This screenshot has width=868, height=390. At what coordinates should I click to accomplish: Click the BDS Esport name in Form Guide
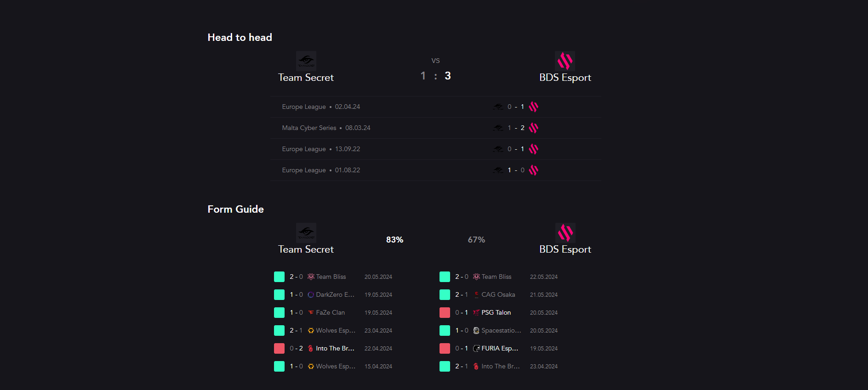pyautogui.click(x=565, y=249)
